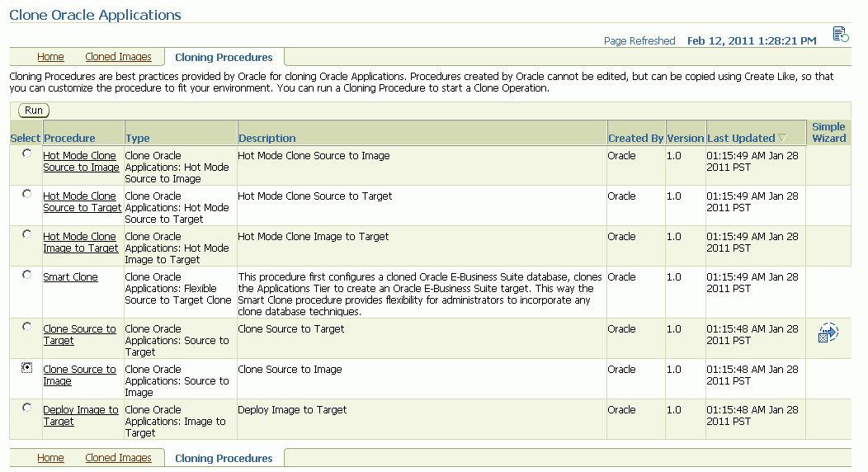
Task: Click the bottom Cloning Procedures tab
Action: (224, 459)
